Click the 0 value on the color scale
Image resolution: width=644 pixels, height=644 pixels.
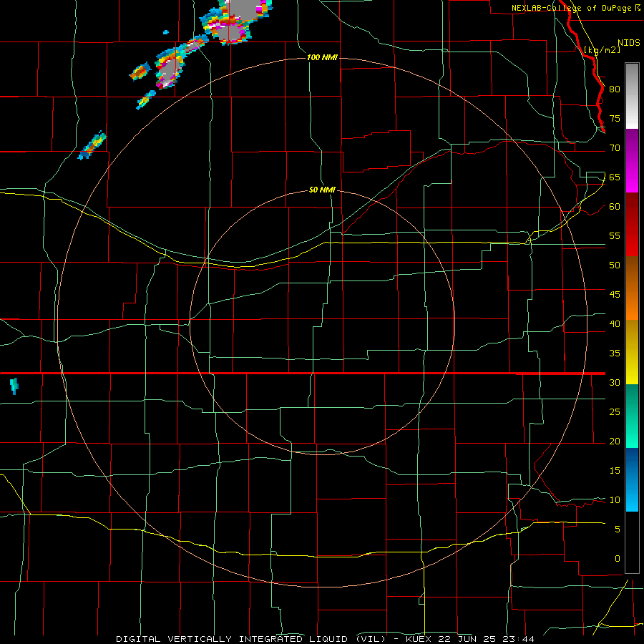pyautogui.click(x=618, y=559)
